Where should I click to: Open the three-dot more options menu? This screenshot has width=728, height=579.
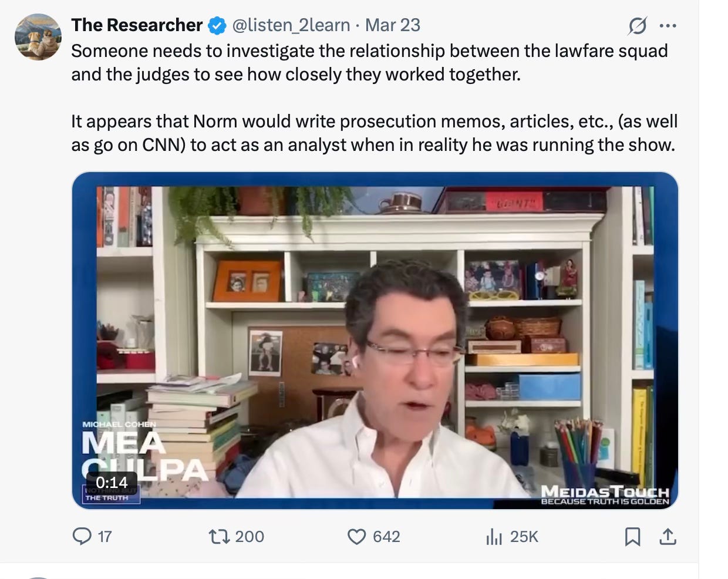668,25
